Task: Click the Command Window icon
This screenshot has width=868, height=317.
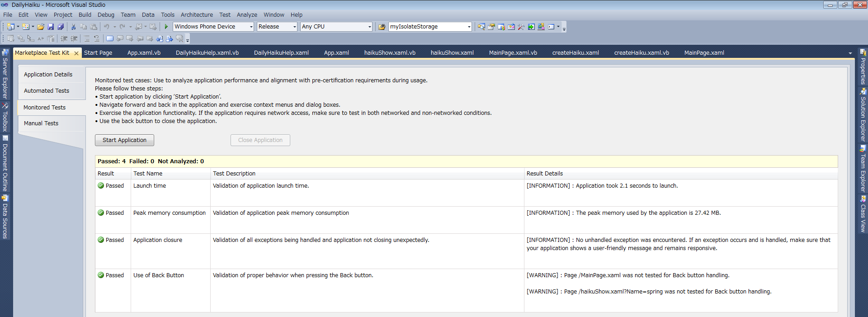Action: (x=551, y=27)
